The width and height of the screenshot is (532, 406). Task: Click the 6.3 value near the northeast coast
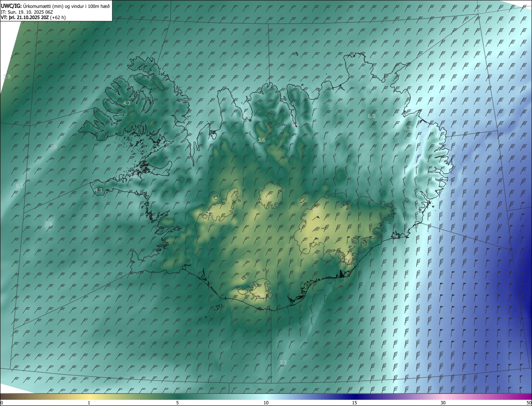[408, 128]
